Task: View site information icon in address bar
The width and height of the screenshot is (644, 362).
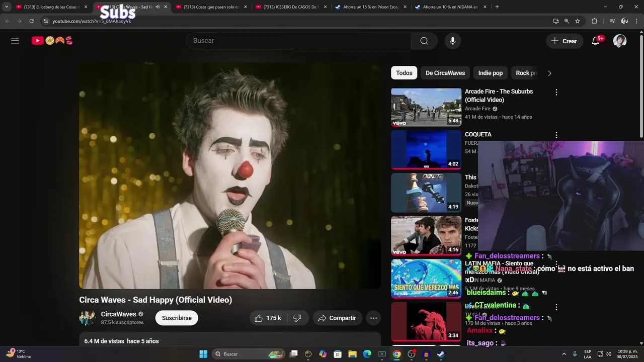Action: pos(46,21)
